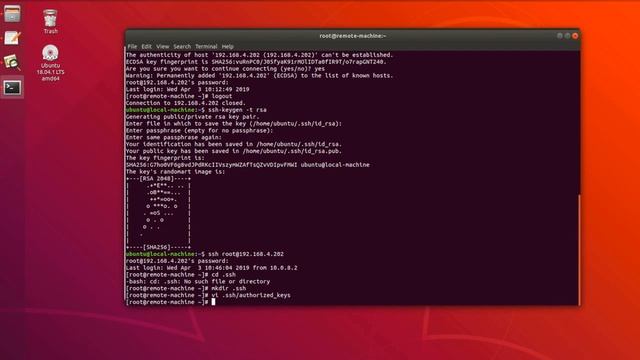
Task: Open the File menu in Terminal
Action: coord(132,47)
